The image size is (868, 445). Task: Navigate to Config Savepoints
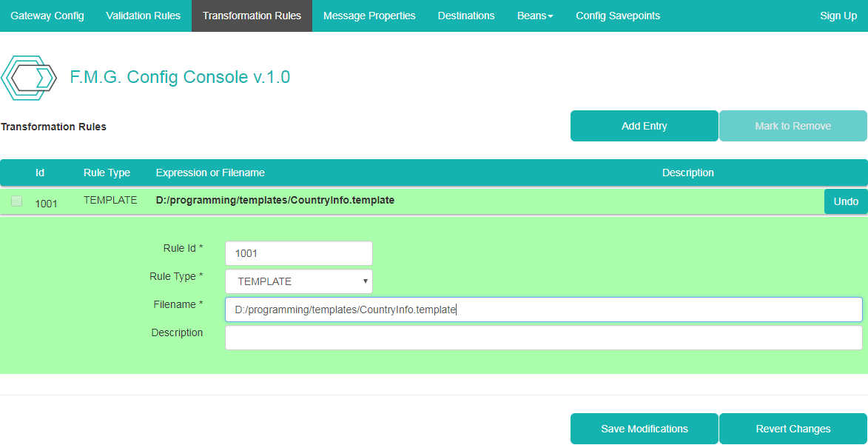click(618, 16)
